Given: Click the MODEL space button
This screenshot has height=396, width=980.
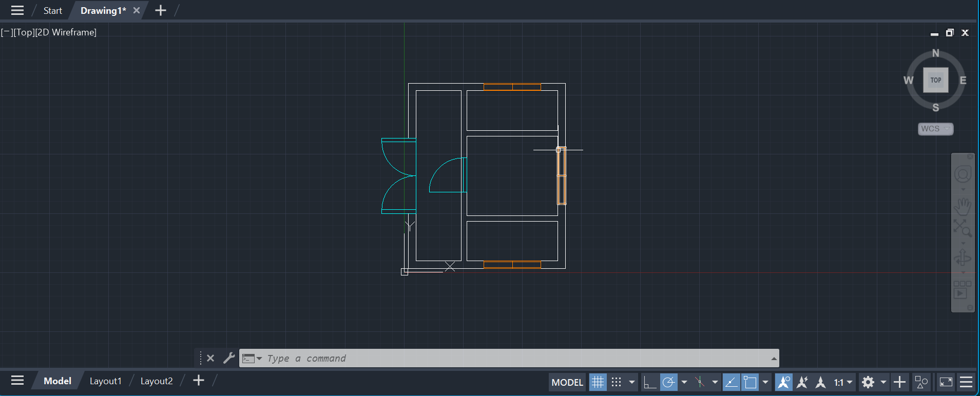Looking at the screenshot, I should (x=567, y=382).
